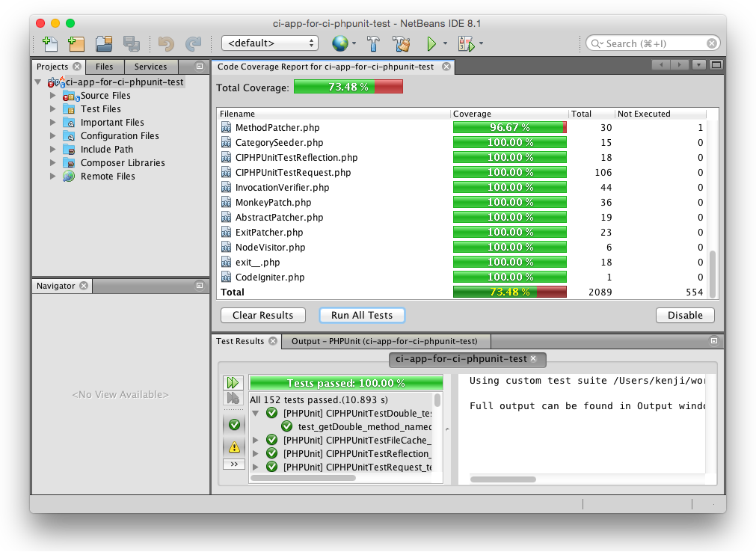Clean and Build using the broom-hammer icon

point(401,43)
